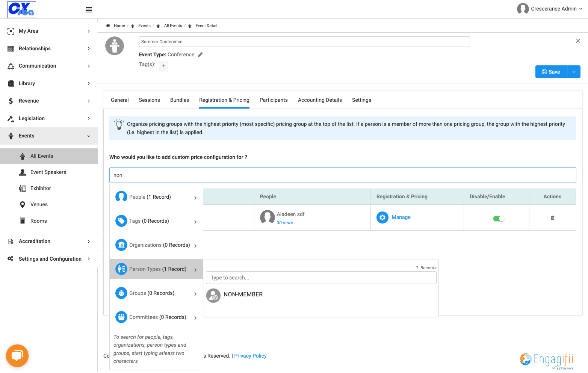Viewport: 588px width, 373px height.
Task: Click the price configuration search field
Action: pyautogui.click(x=343, y=175)
